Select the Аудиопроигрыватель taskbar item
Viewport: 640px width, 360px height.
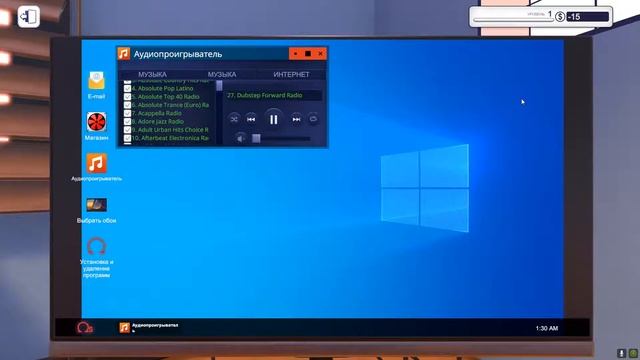[x=149, y=327]
